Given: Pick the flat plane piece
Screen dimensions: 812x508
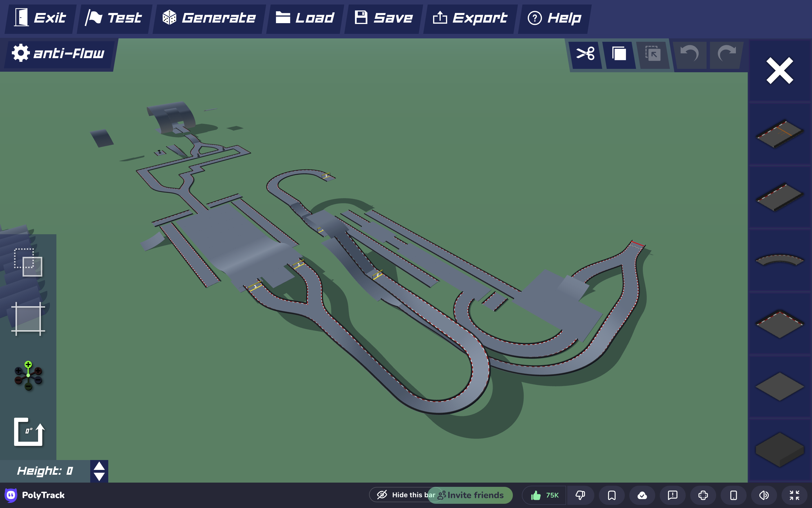Looking at the screenshot, I should 780,386.
